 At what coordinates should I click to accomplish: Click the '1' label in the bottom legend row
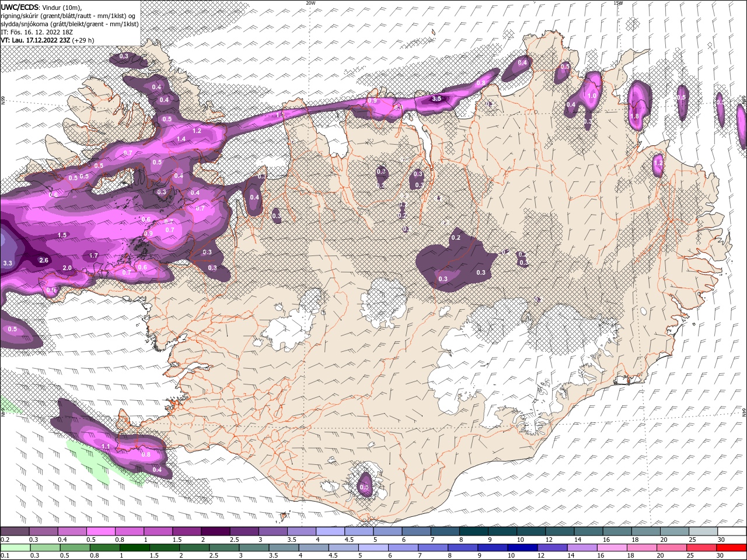pyautogui.click(x=121, y=556)
